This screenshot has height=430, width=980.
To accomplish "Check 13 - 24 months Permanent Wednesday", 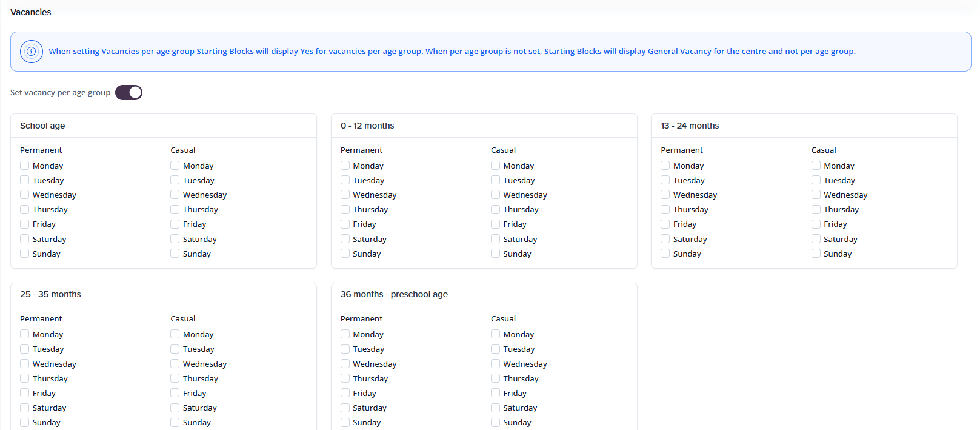I will click(x=665, y=195).
